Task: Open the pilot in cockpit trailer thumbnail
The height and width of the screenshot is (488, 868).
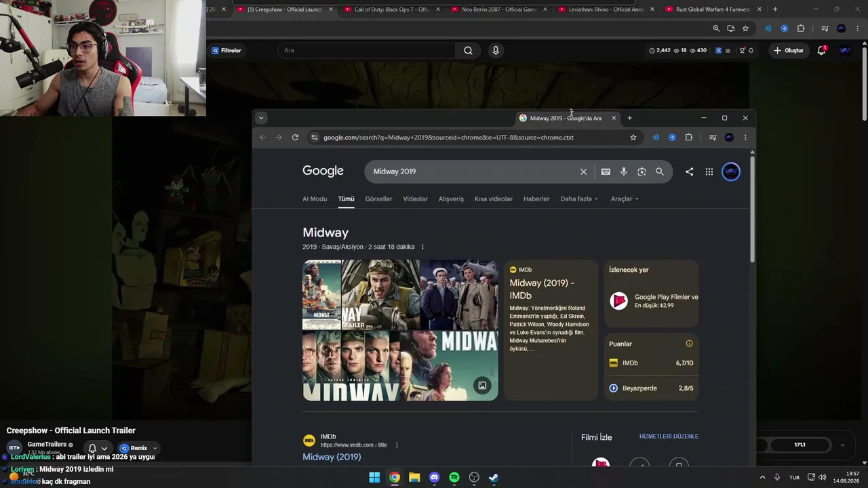Action: (x=380, y=295)
